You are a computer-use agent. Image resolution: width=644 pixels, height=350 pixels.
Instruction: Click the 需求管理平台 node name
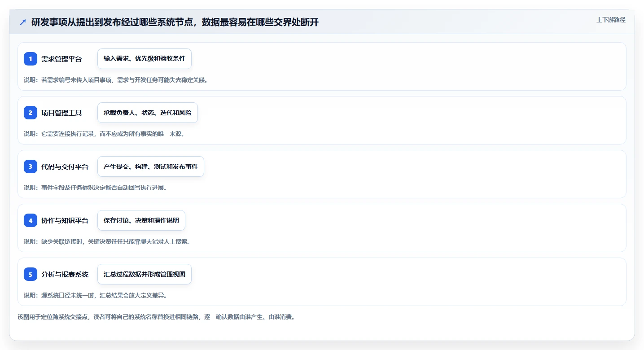point(61,59)
